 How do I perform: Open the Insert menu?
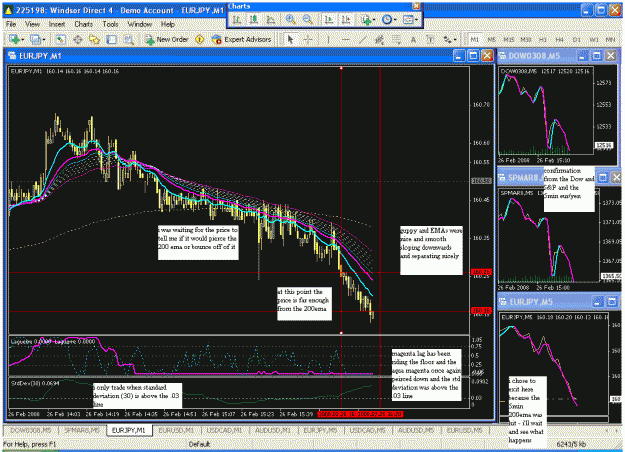coord(57,24)
